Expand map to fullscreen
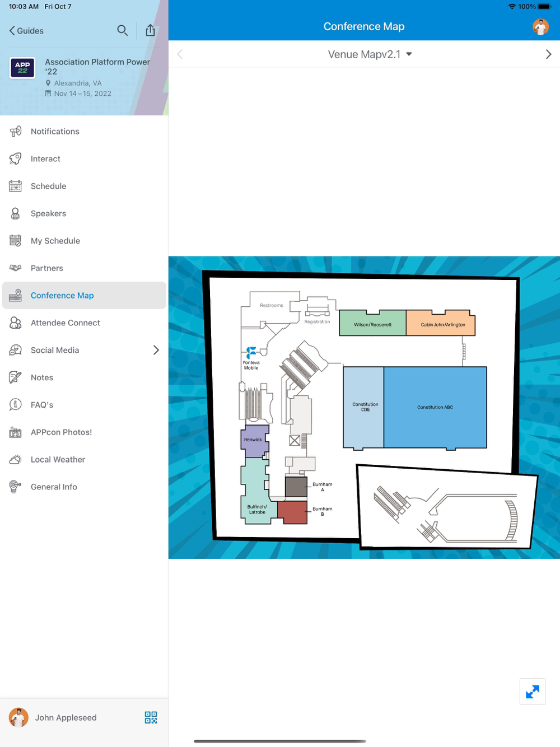Screen dimensions: 560x747 (533, 692)
